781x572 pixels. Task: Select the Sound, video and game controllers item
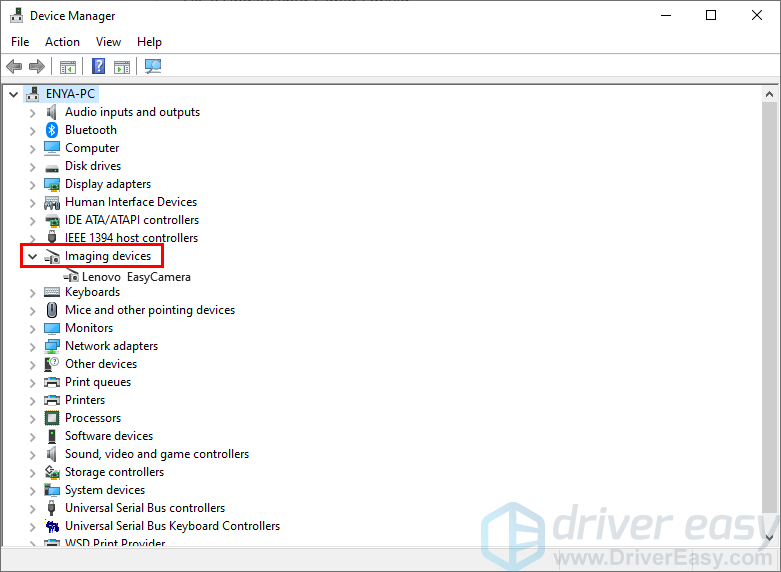(156, 454)
